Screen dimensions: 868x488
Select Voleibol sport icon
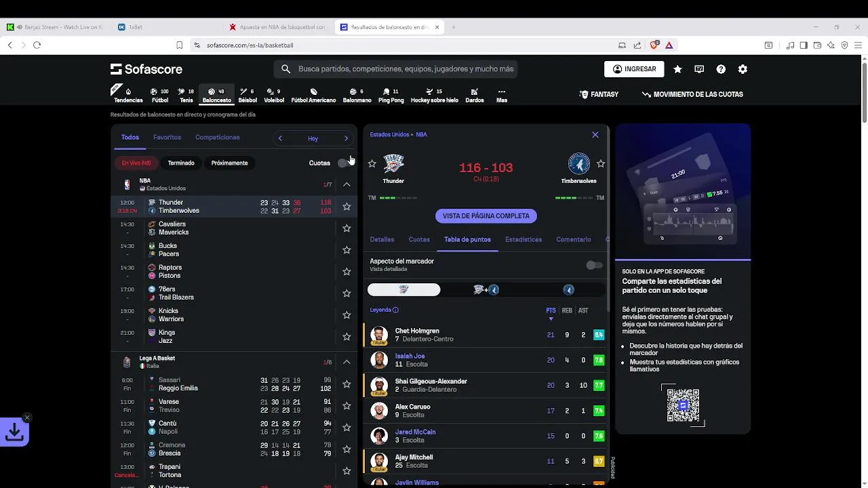[274, 95]
